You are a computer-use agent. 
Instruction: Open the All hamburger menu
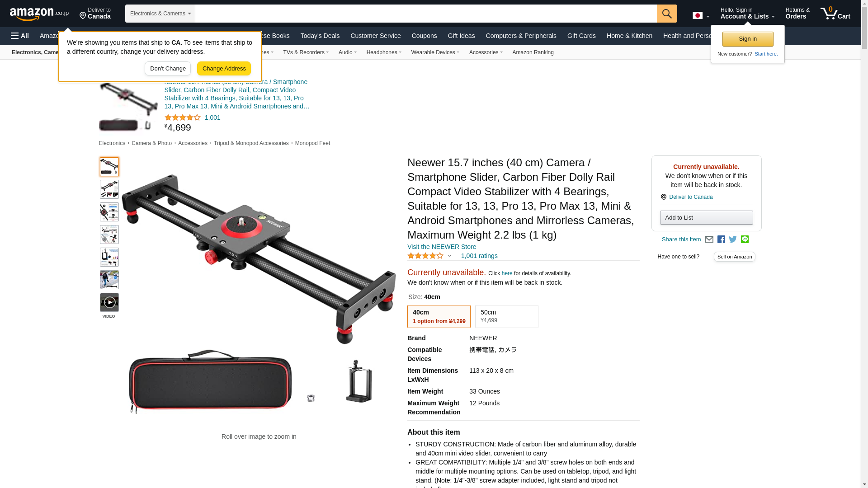click(x=20, y=36)
